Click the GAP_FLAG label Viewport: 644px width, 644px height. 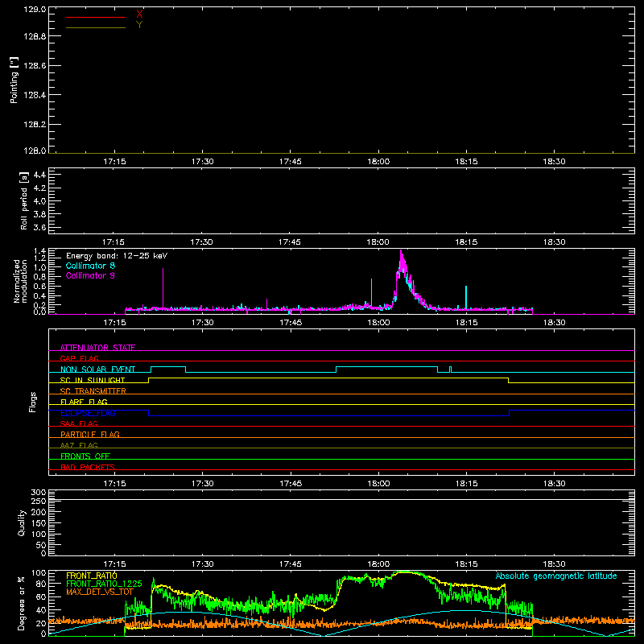(x=79, y=358)
